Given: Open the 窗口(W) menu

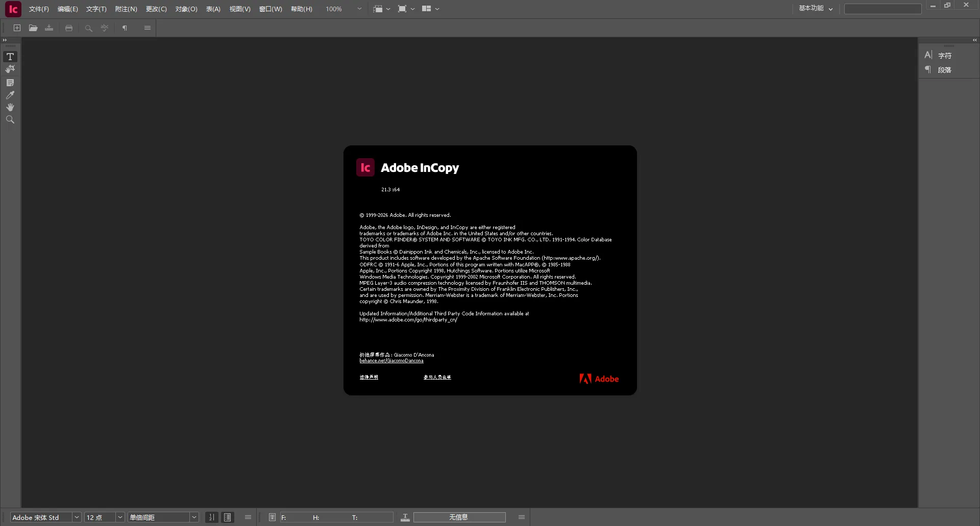Looking at the screenshot, I should [271, 9].
